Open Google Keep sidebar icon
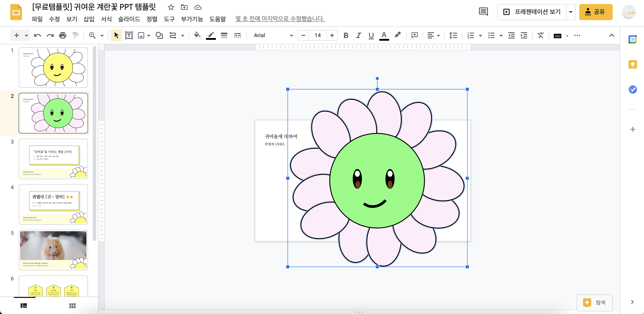The width and height of the screenshot is (644, 314). coord(633,65)
